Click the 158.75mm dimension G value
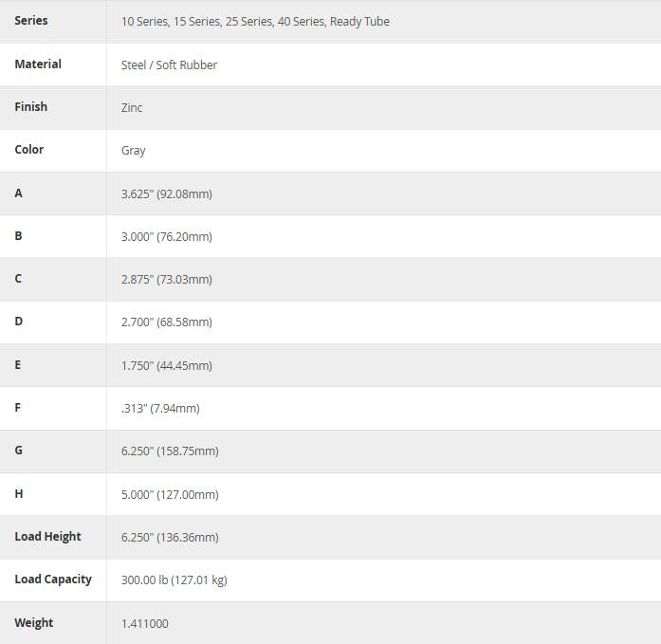Screen dimensions: 661x644 coord(170,451)
